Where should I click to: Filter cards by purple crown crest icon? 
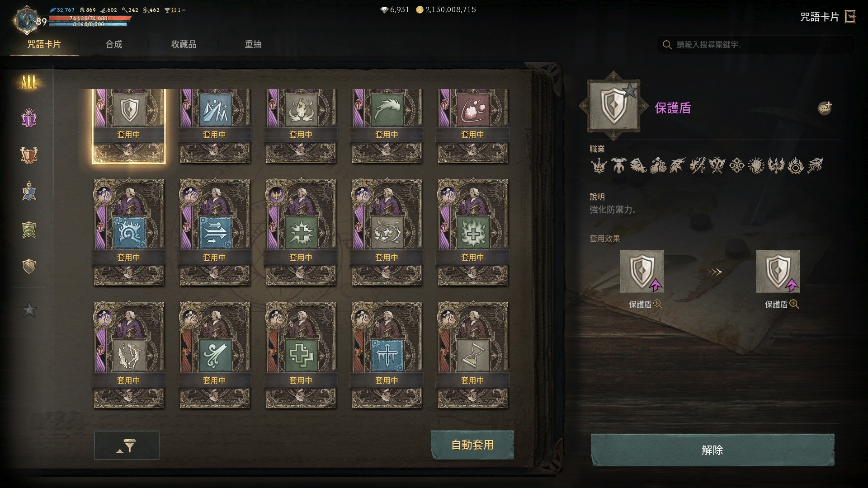[29, 118]
